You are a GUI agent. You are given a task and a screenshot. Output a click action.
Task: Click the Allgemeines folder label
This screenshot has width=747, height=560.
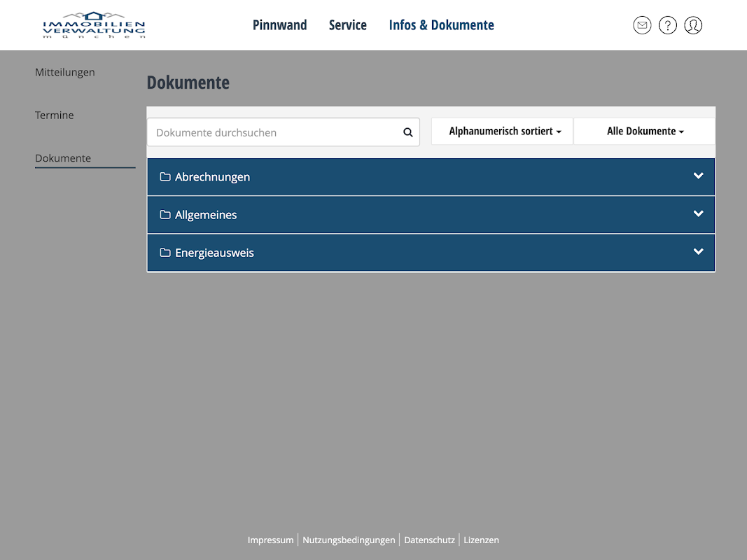[x=206, y=215]
